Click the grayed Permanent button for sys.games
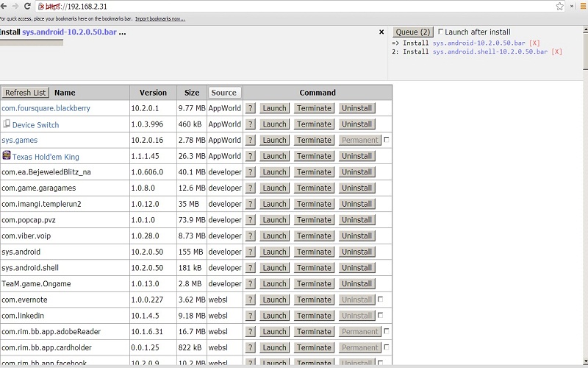 tap(360, 140)
